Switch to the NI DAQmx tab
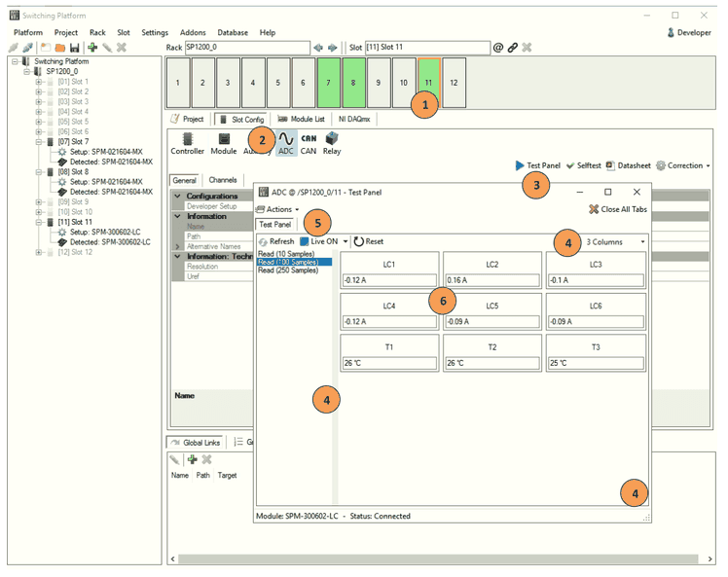 tap(354, 120)
